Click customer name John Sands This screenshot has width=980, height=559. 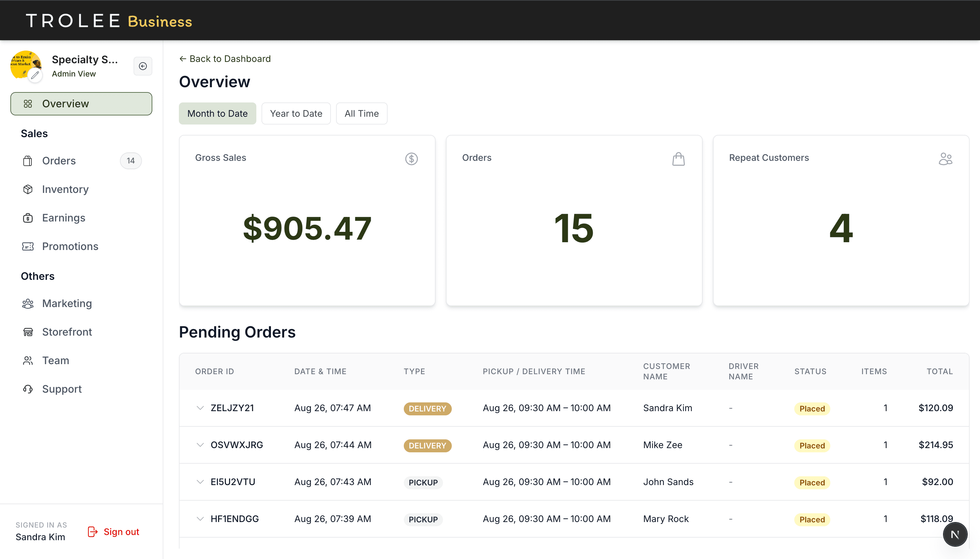tap(669, 482)
